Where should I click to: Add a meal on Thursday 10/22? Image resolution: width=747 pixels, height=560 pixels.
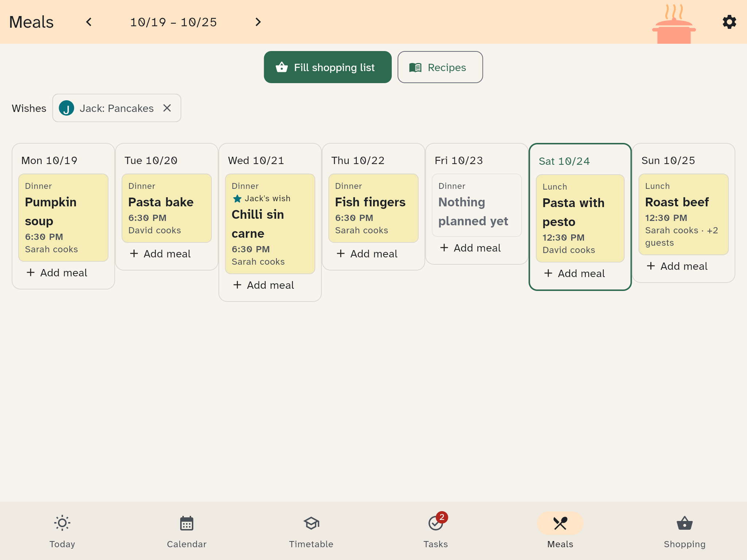tap(367, 254)
